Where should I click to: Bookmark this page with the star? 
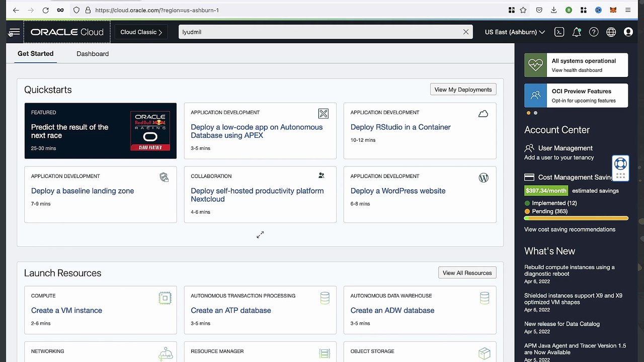pyautogui.click(x=523, y=10)
